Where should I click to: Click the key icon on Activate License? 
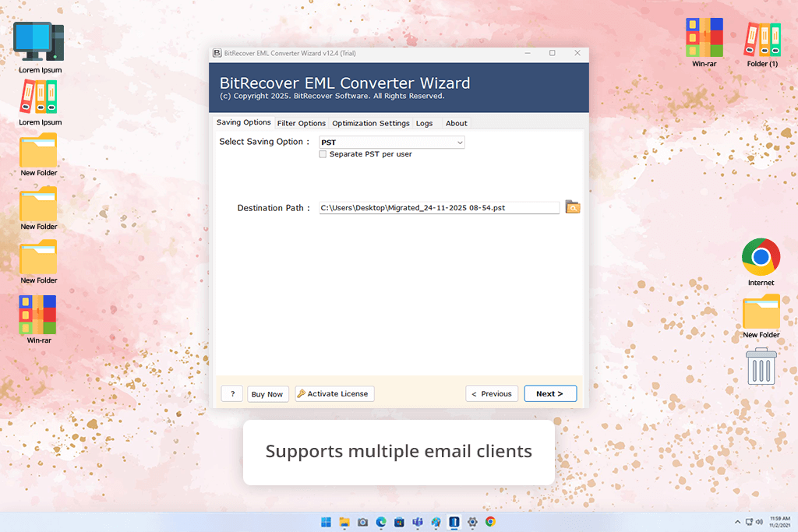click(302, 393)
